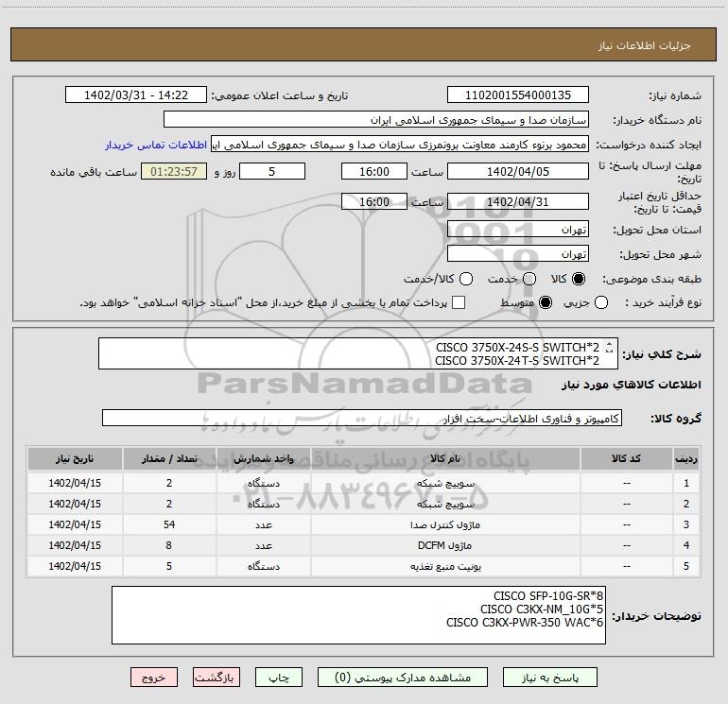Click the خروج exit button
This screenshot has width=728, height=704.
click(x=154, y=678)
